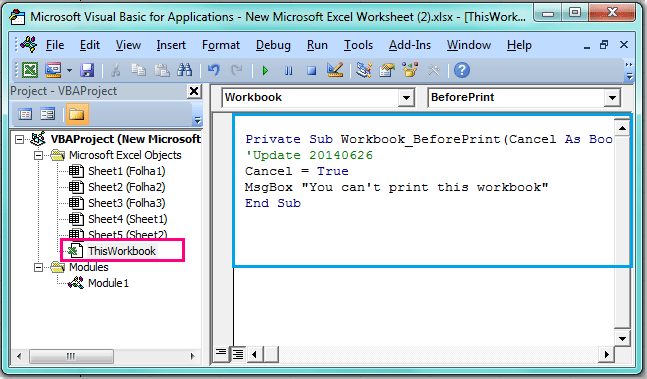Open the Format menu
The width and height of the screenshot is (647, 379).
tap(221, 45)
